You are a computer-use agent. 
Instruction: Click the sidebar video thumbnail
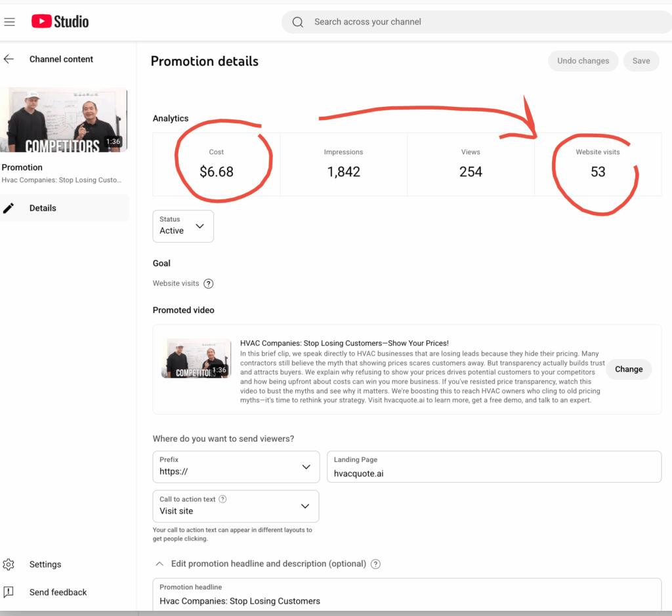[x=64, y=120]
